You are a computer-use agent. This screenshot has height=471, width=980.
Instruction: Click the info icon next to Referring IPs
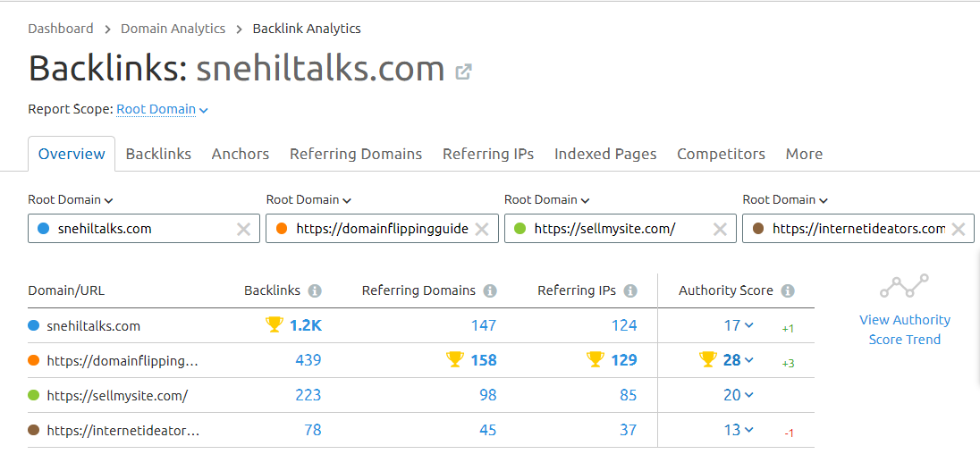[x=630, y=291]
